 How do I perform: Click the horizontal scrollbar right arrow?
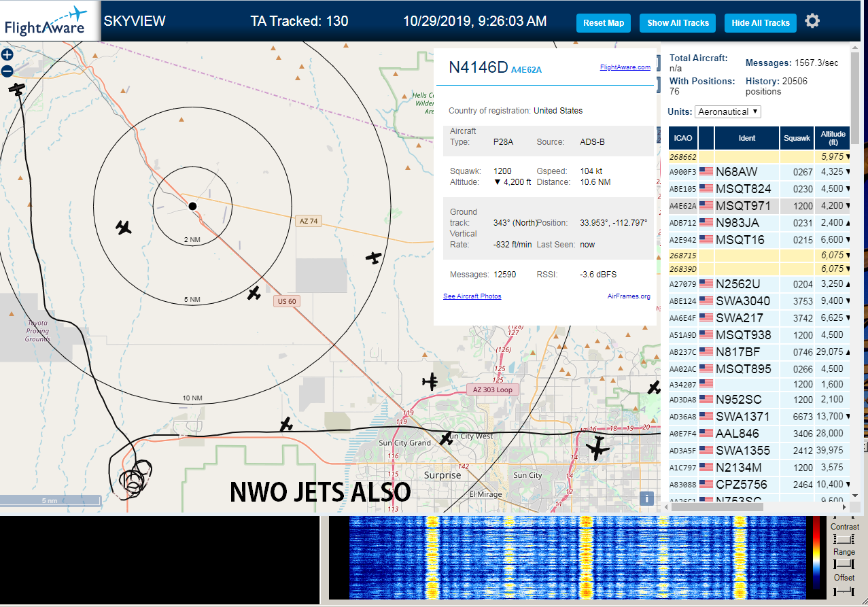[845, 507]
